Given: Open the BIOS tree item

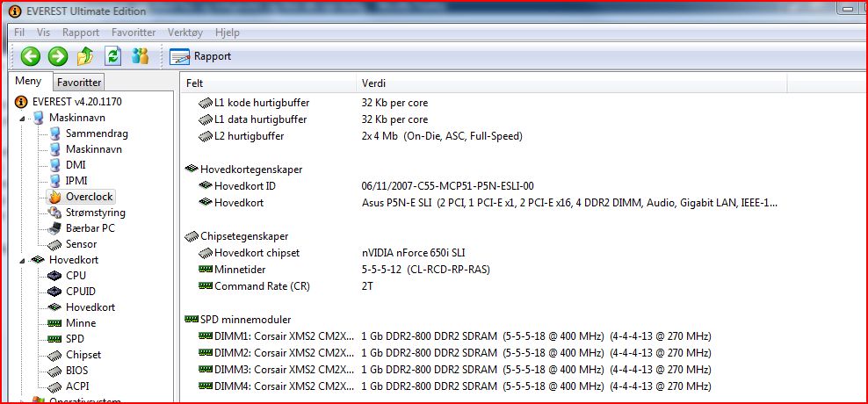Looking at the screenshot, I should click(x=69, y=371).
